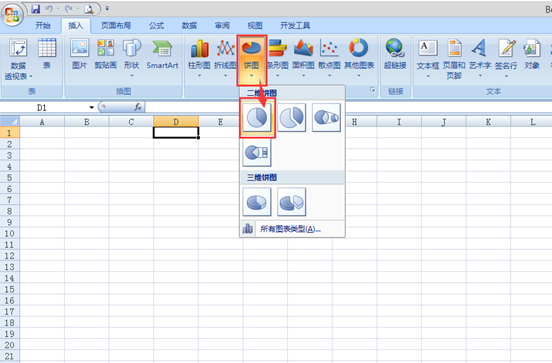Viewport: 552px width, 363px height.
Task: Insert a SmartArt graphic
Action: [162, 54]
